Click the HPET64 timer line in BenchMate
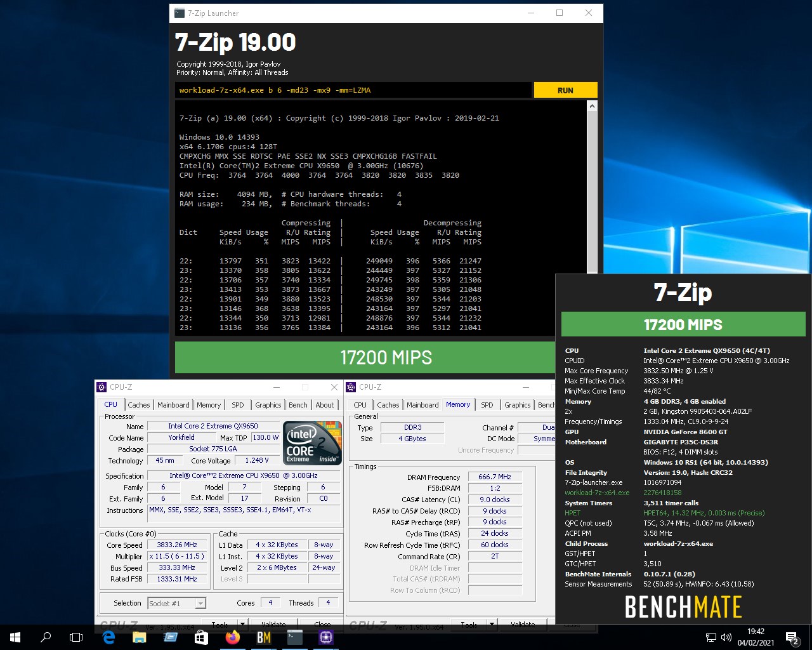The image size is (812, 650). click(704, 513)
